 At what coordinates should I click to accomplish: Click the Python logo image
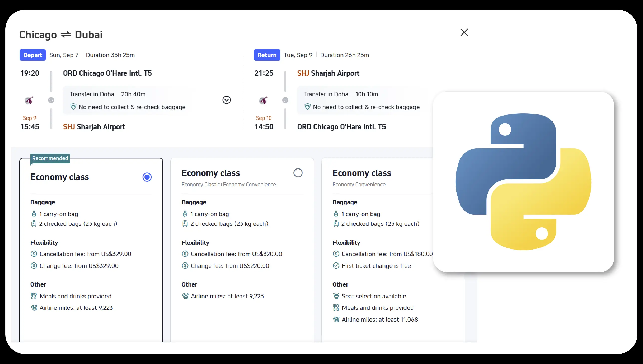[x=523, y=182]
